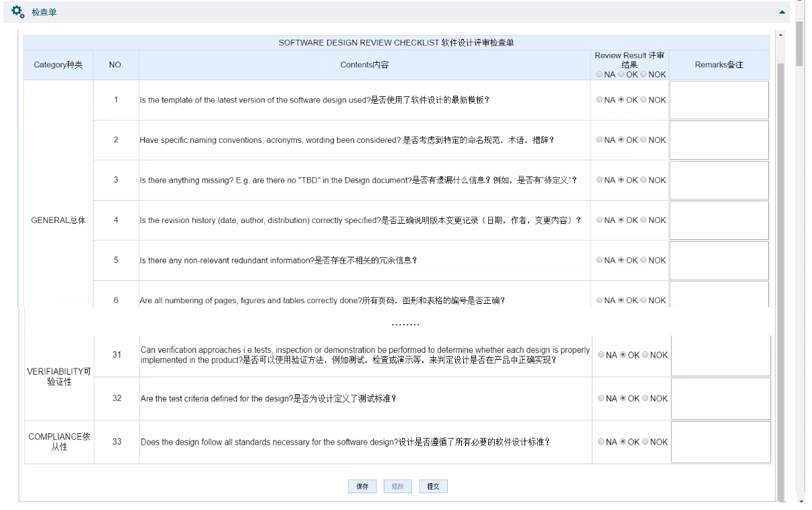The width and height of the screenshot is (812, 510).
Task: Click the 检查单 panel title text
Action: click(44, 12)
